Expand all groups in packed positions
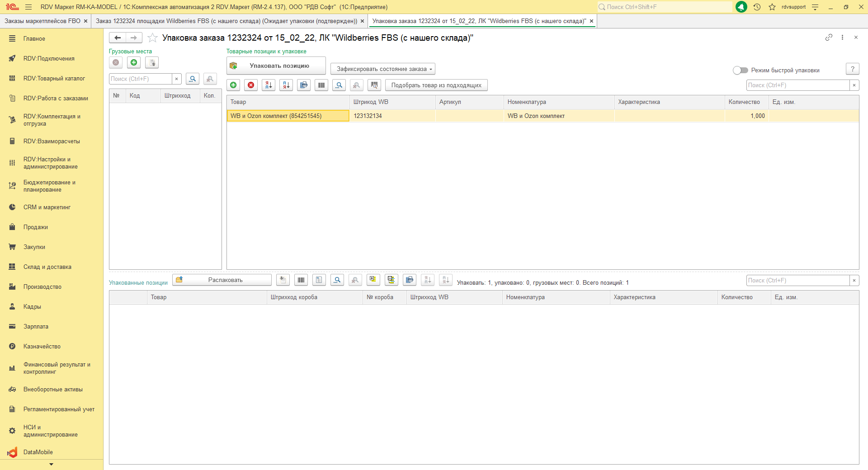Screen dimensions: 868x470 click(x=373, y=280)
